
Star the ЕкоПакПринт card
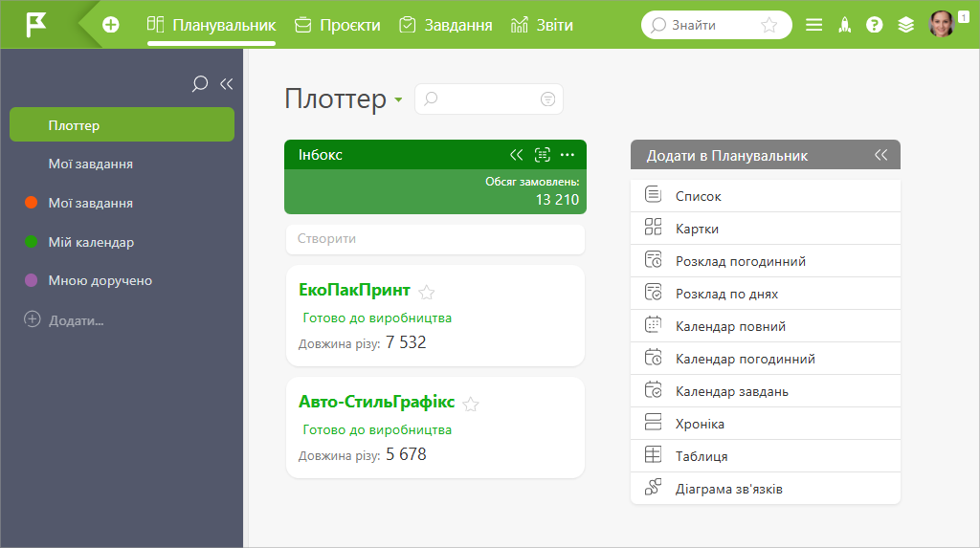[x=426, y=292]
